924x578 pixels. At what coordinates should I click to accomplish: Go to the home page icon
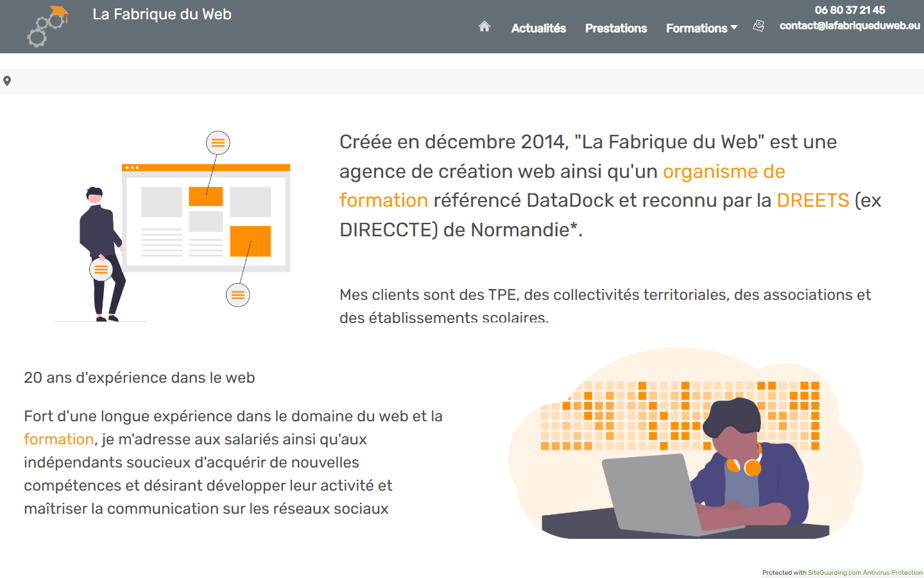coord(484,26)
